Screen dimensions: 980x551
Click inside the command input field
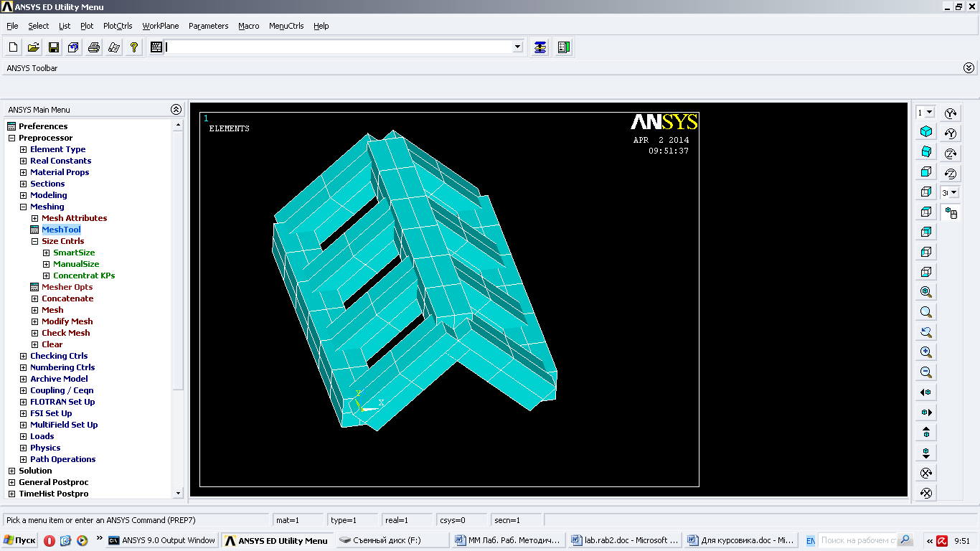pyautogui.click(x=339, y=47)
